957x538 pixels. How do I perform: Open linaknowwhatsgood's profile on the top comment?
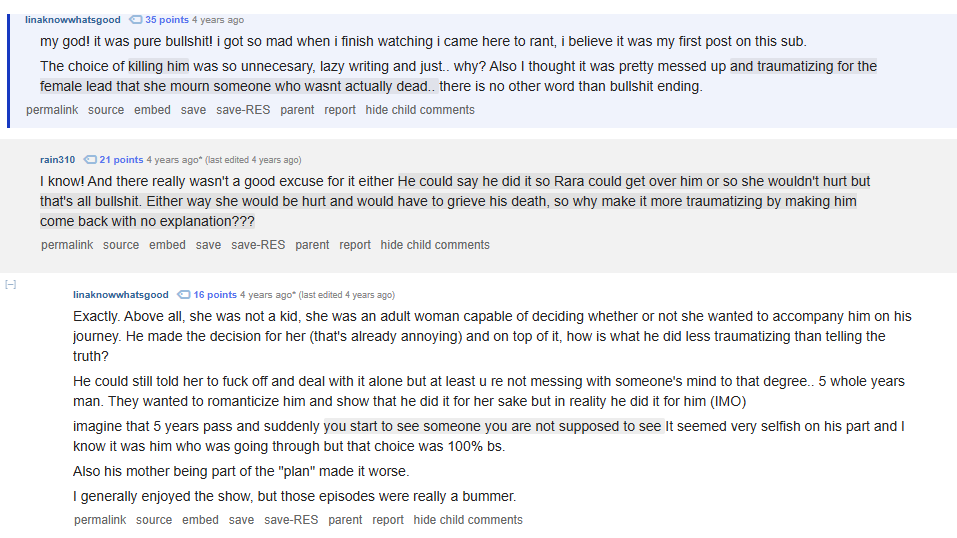click(x=72, y=20)
